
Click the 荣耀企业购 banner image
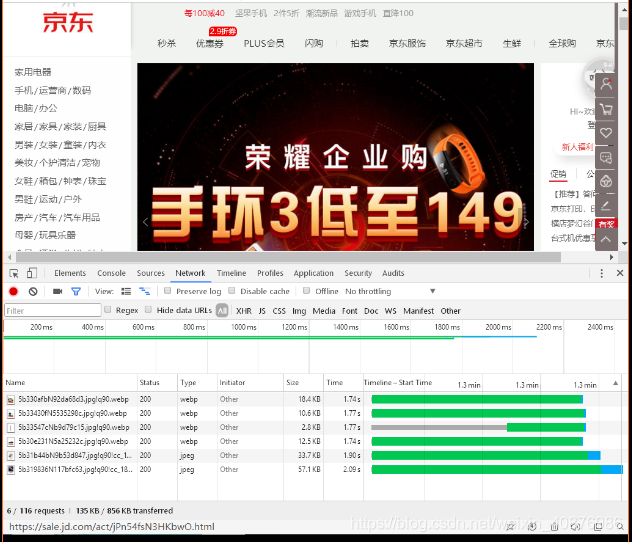tap(335, 157)
